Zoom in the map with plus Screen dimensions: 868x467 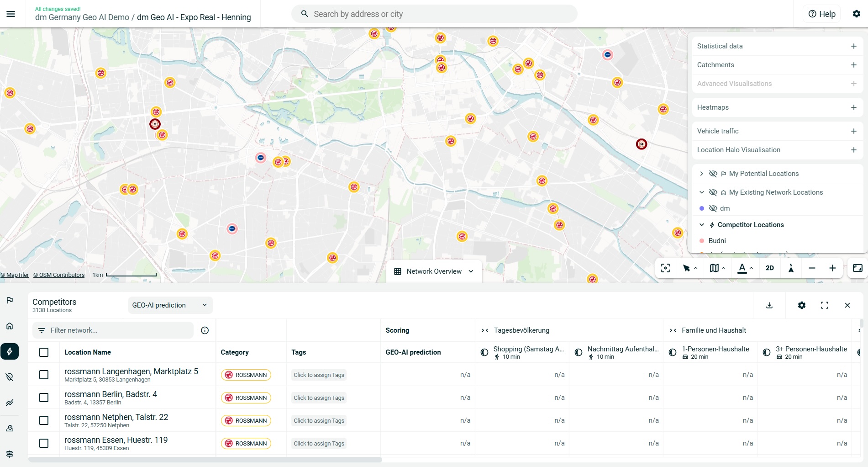(x=832, y=268)
